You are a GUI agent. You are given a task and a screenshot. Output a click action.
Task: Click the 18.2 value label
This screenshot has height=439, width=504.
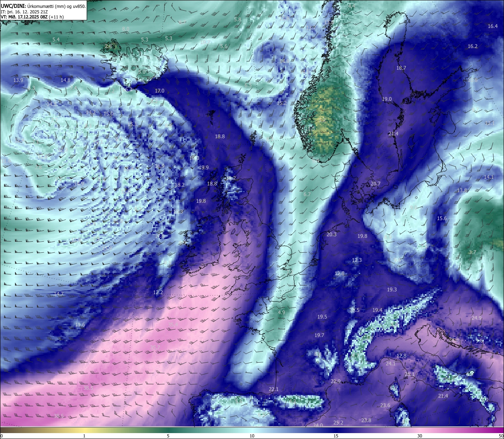pos(179,185)
